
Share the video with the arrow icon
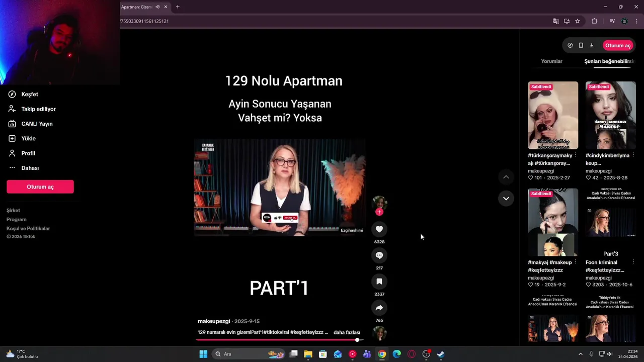pos(379,308)
